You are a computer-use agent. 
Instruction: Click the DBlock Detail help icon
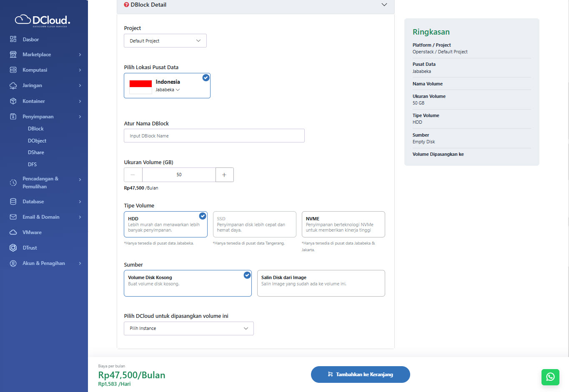coord(126,5)
